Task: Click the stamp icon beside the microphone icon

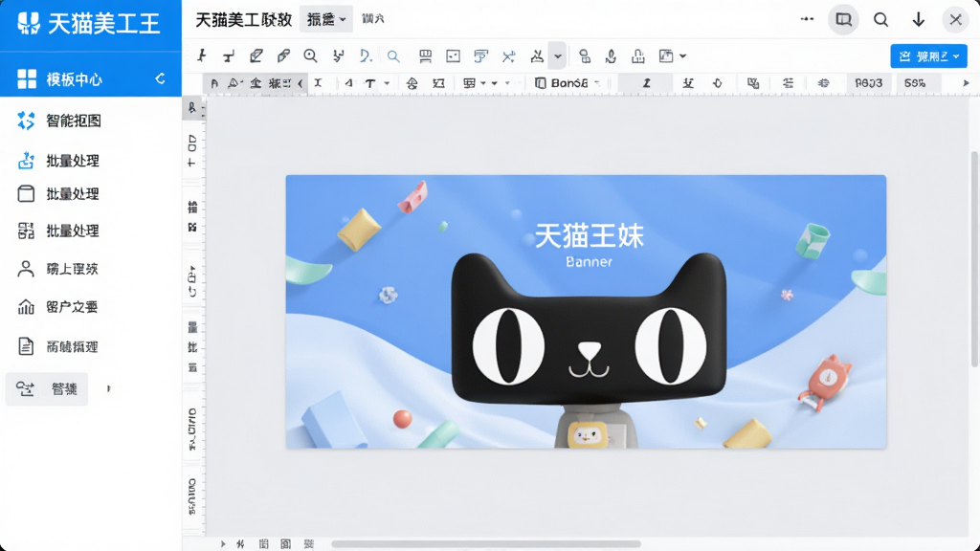Action: click(638, 56)
